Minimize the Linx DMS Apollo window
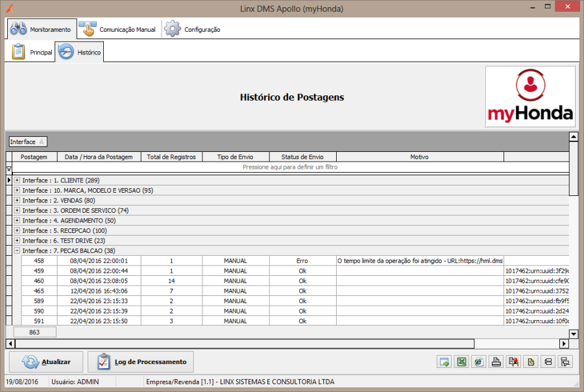 (x=533, y=6)
